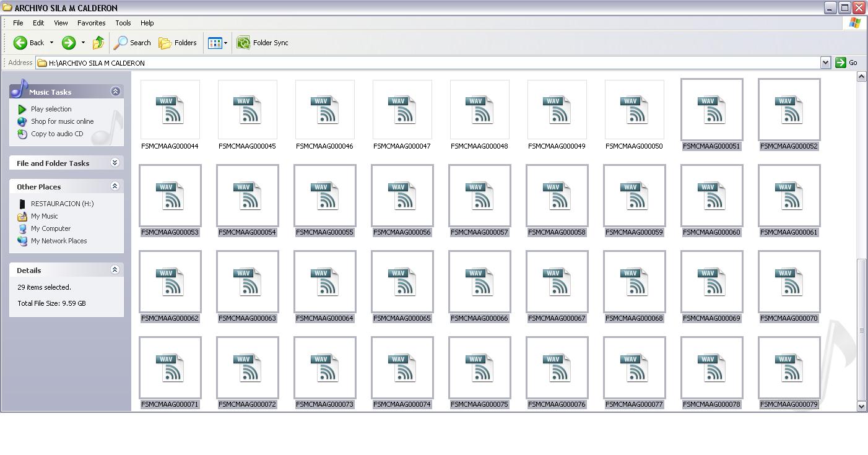
Task: Open the Views icon menu
Action: pyautogui.click(x=217, y=43)
